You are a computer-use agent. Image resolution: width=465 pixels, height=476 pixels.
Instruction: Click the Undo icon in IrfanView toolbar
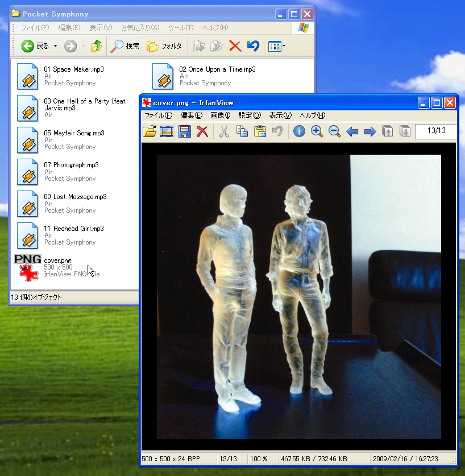click(277, 131)
